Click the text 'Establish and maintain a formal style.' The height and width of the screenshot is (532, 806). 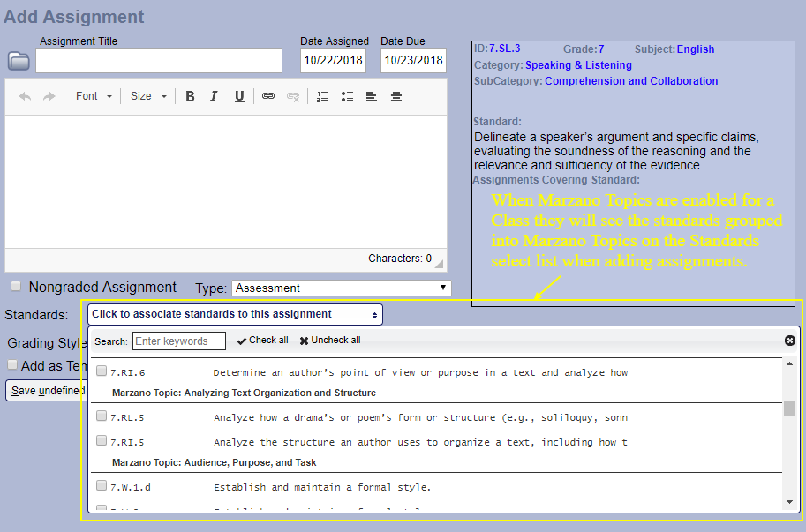click(322, 487)
